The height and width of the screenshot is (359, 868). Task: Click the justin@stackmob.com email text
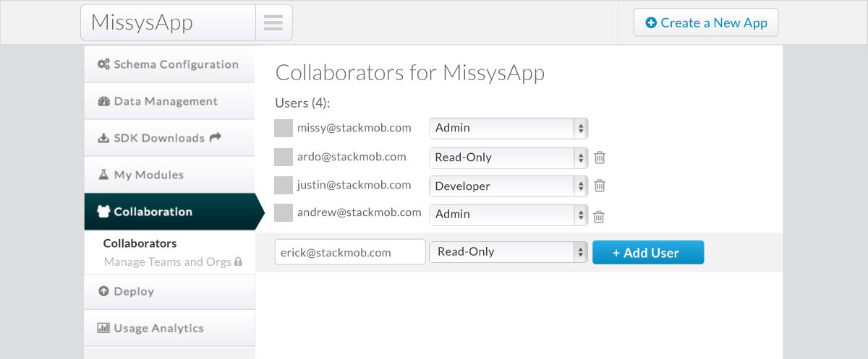pyautogui.click(x=354, y=185)
